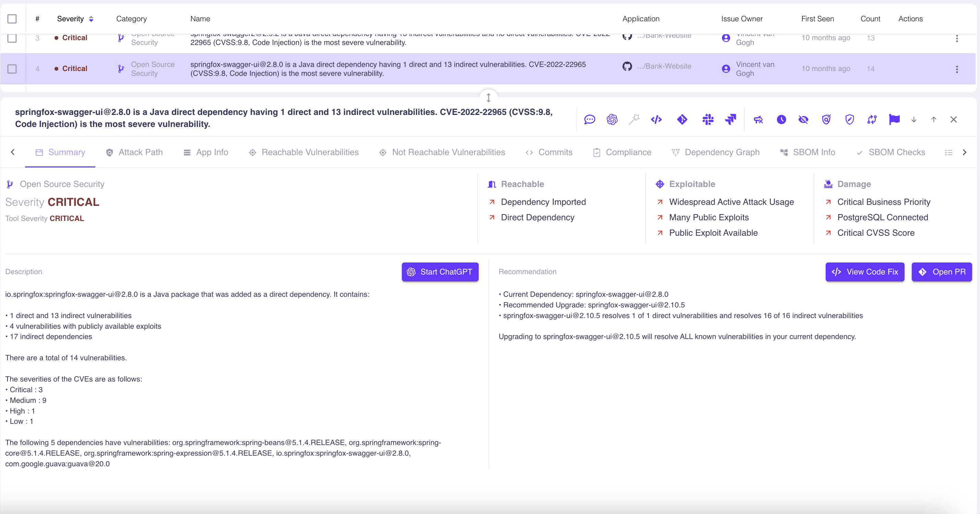Click the tab list menu icon
Image resolution: width=980 pixels, height=514 pixels.
[948, 153]
